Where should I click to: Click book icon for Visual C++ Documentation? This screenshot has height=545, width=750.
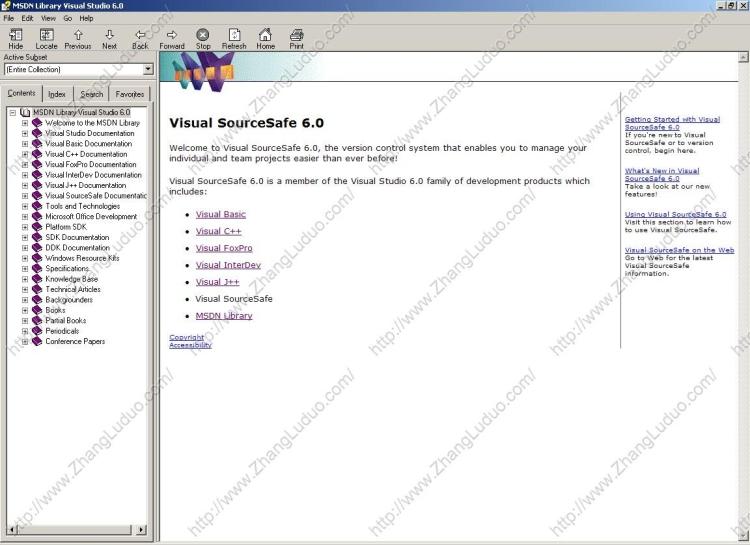click(37, 154)
